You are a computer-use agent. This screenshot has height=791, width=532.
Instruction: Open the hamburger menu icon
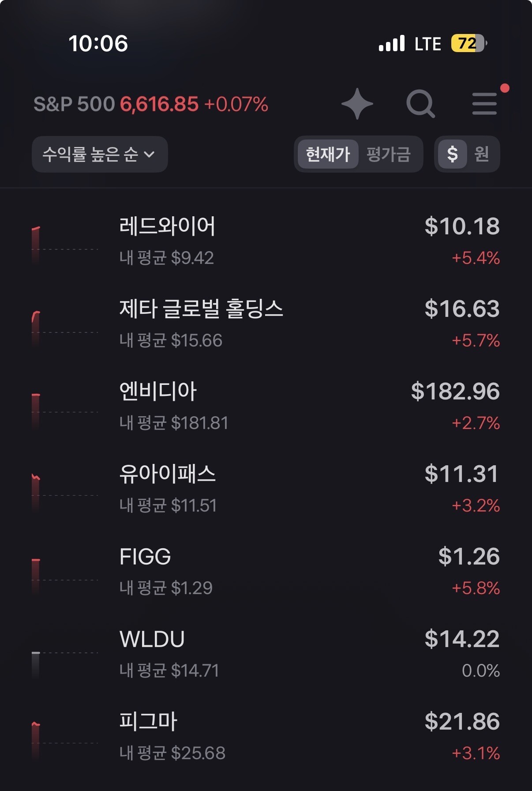484,104
